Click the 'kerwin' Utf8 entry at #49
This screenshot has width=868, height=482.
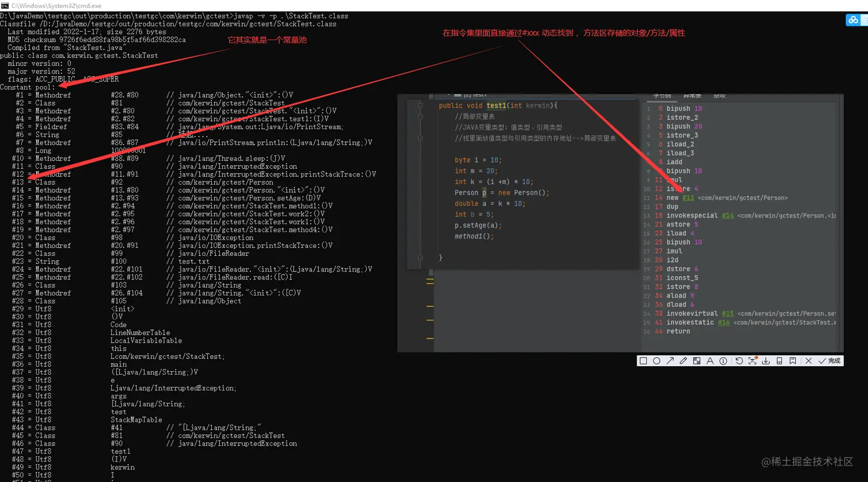pyautogui.click(x=122, y=467)
